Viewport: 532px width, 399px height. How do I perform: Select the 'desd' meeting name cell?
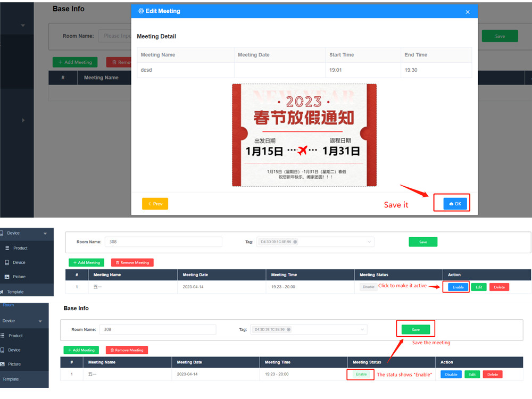pyautogui.click(x=186, y=70)
